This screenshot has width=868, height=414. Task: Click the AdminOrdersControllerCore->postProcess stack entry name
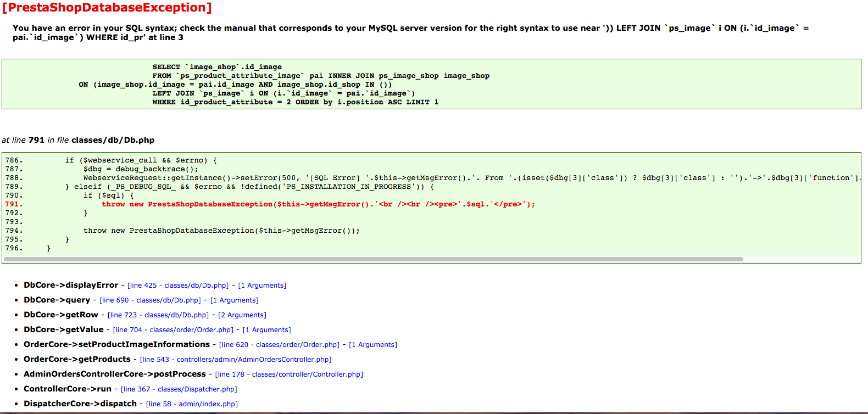(115, 374)
